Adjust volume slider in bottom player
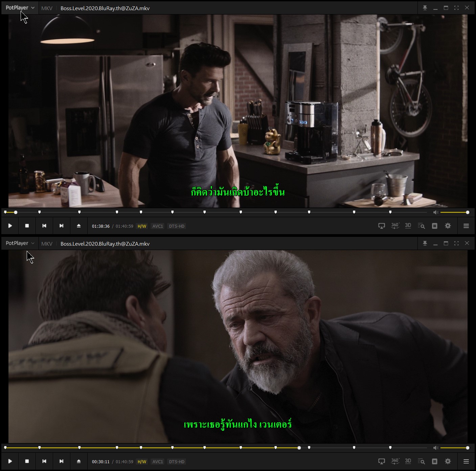 pyautogui.click(x=455, y=448)
